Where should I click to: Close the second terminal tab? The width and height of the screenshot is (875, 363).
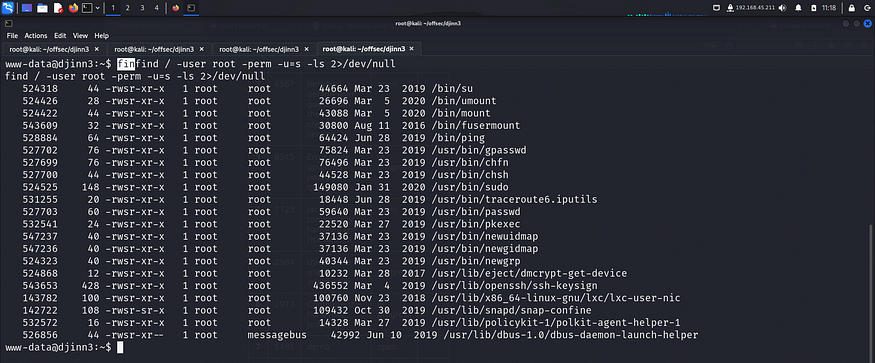pyautogui.click(x=201, y=49)
